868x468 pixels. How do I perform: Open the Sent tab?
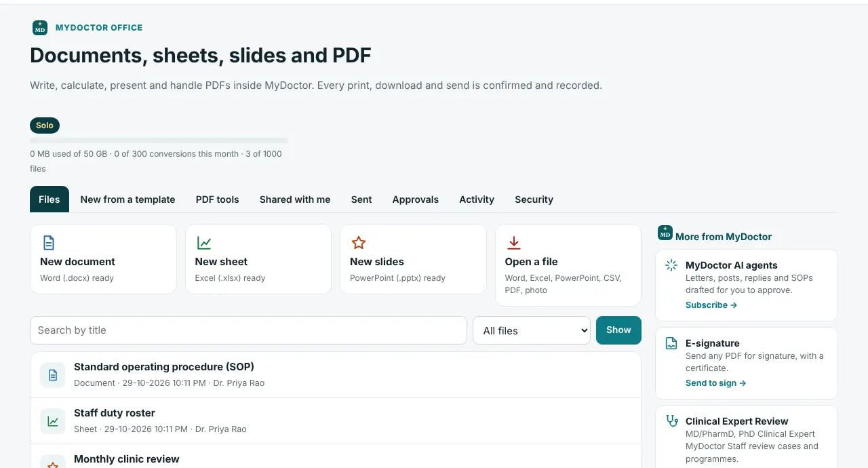[361, 199]
